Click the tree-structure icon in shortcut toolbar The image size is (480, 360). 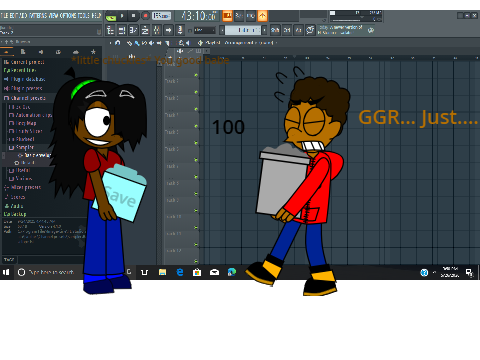(x=110, y=30)
